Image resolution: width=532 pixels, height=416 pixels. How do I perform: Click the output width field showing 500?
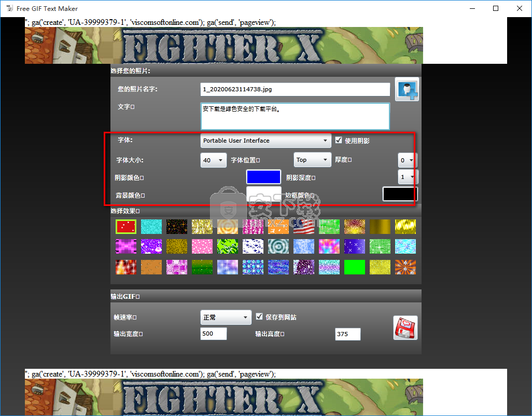pos(214,334)
